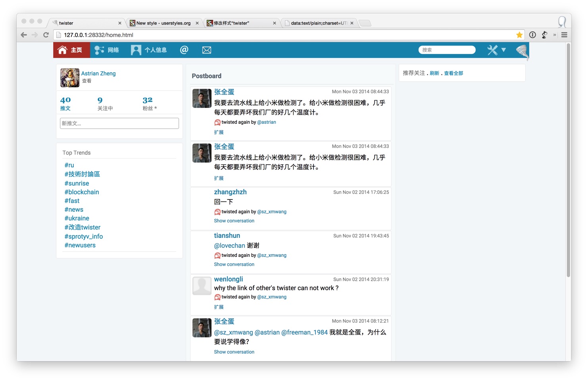Click retwist icon on tianshun post
Image resolution: width=588 pixels, height=381 pixels.
217,255
